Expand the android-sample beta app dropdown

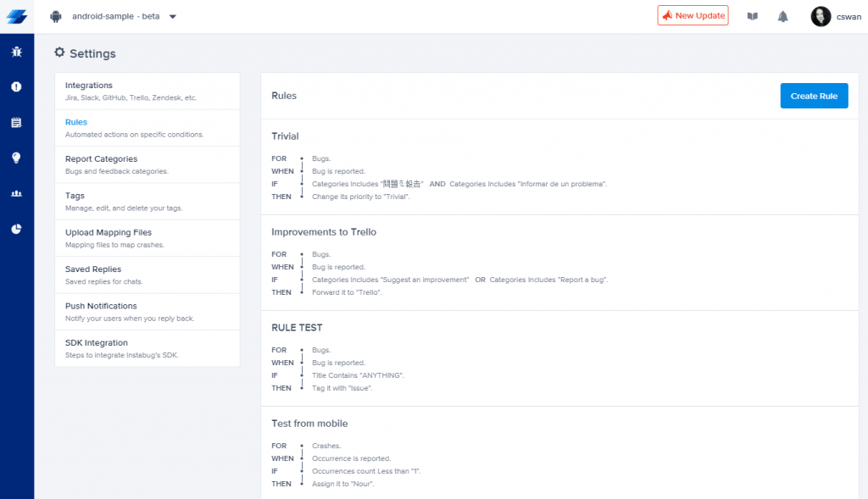click(173, 17)
